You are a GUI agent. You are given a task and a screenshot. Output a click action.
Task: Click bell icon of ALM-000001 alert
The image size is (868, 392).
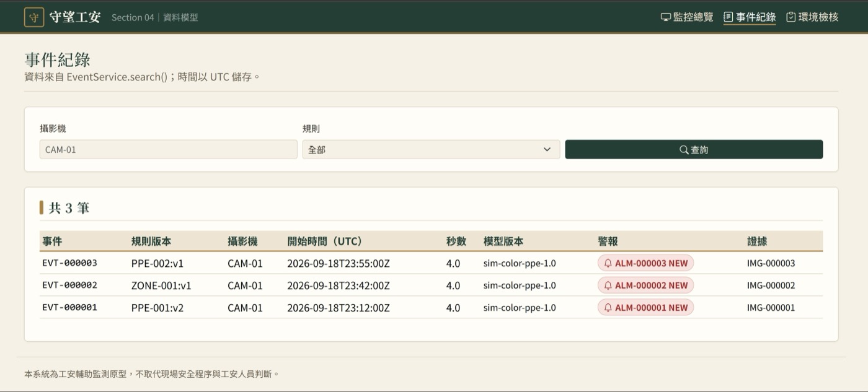click(608, 308)
